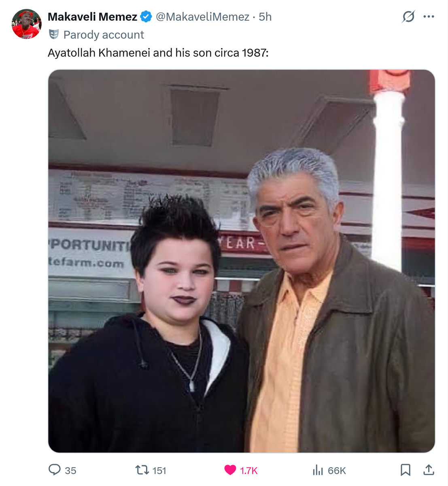Click the 66K views count
Viewport: 448px width, 486px height.
point(337,471)
